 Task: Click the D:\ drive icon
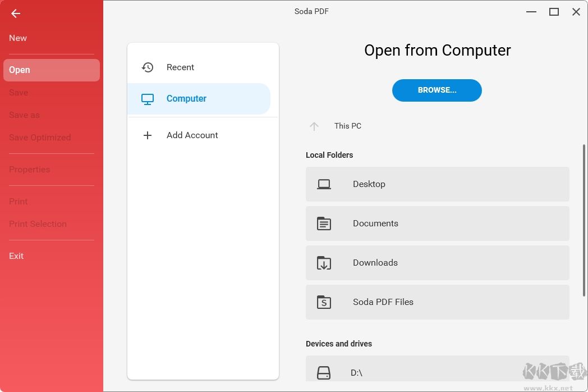click(324, 373)
